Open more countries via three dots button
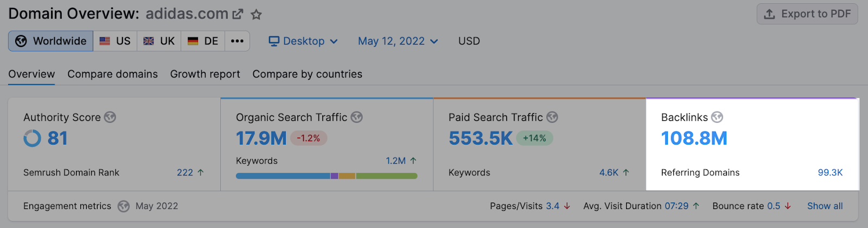 (237, 41)
